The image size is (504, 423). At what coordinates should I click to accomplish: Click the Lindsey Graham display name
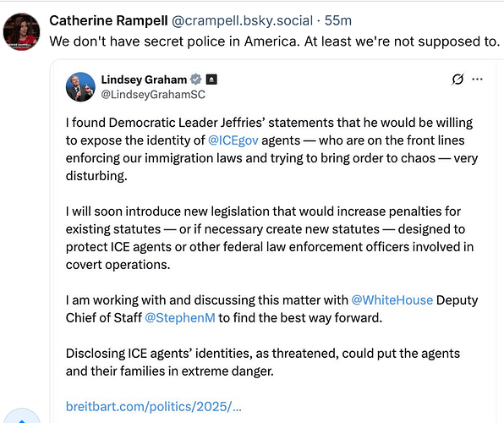pos(144,80)
